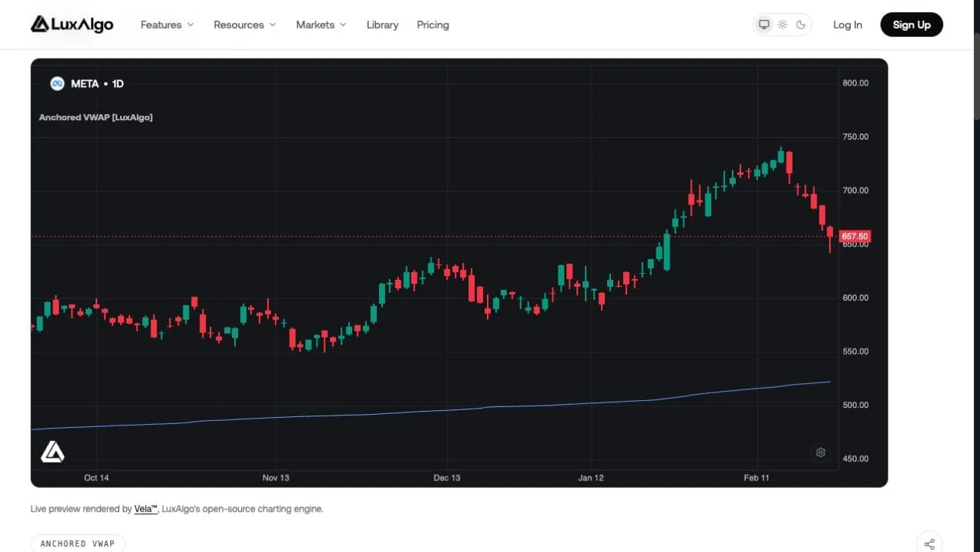
Task: Click the 500.00 price axis label
Action: click(855, 405)
